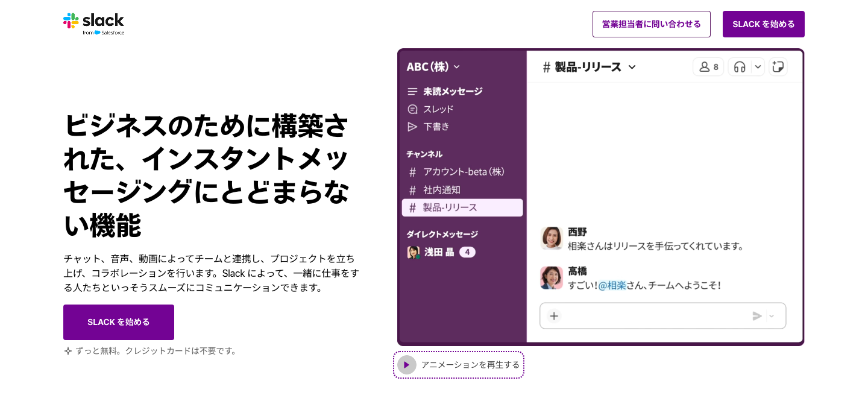
Task: Expand the huddle options chevron
Action: (758, 67)
